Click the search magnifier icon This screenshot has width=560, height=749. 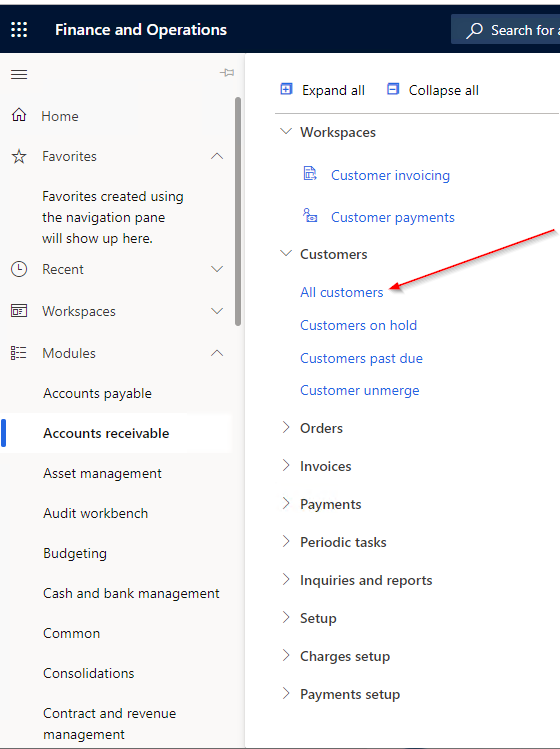[474, 30]
